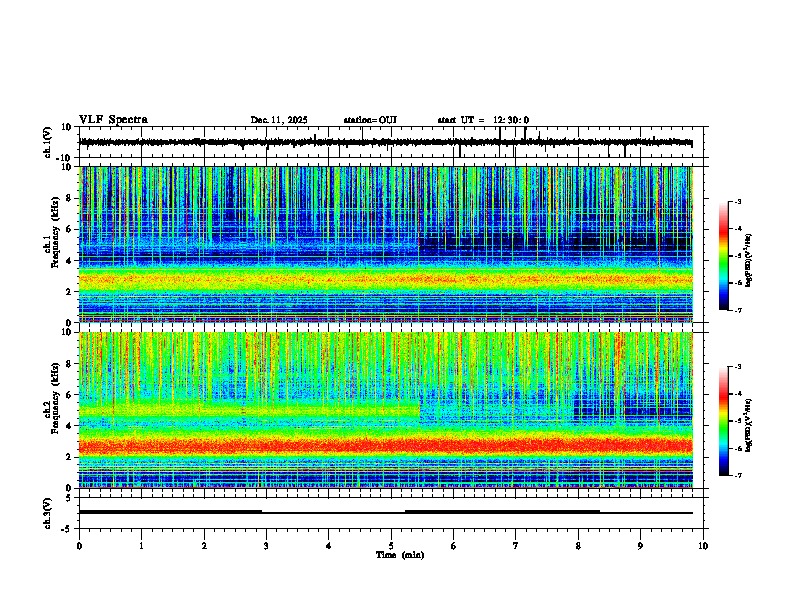Click the ch.3 voltage trace panel
The height and width of the screenshot is (612, 792).
tap(393, 513)
